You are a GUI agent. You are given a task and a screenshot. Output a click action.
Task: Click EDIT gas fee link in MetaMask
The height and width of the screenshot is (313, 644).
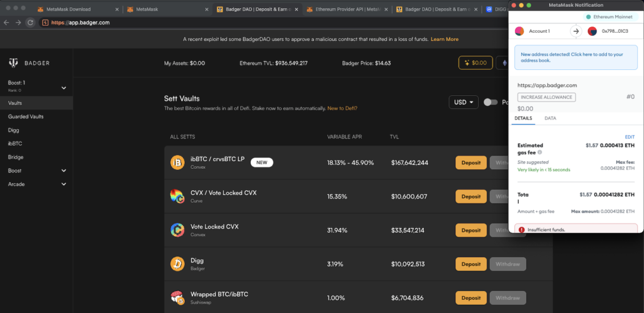[x=630, y=137]
